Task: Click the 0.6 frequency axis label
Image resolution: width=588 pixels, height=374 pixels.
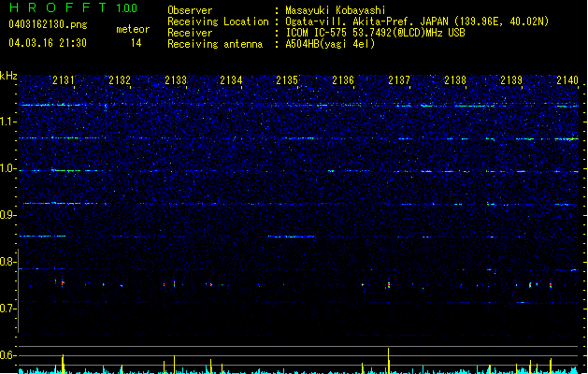Action: [x=8, y=355]
